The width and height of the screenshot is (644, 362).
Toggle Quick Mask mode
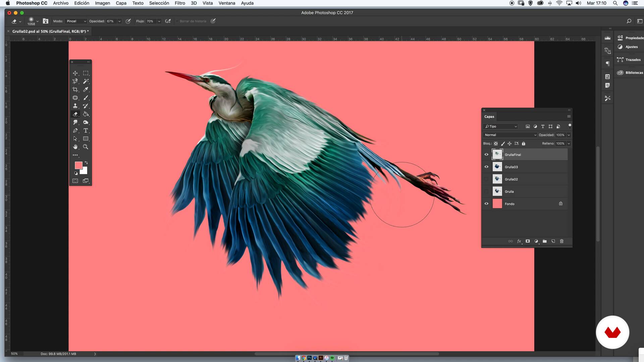point(75,181)
